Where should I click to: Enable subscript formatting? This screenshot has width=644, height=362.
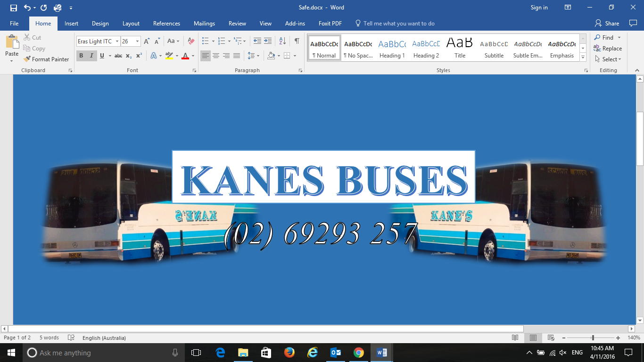pos(128,56)
